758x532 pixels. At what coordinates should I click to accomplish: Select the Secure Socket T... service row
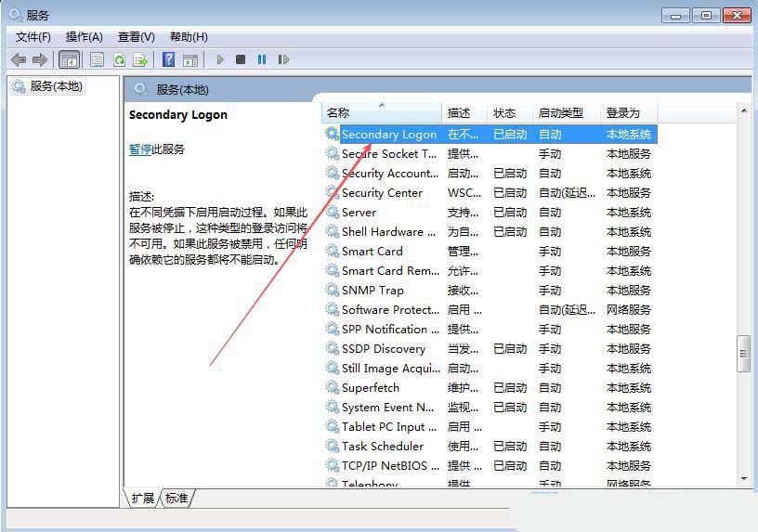coord(490,153)
